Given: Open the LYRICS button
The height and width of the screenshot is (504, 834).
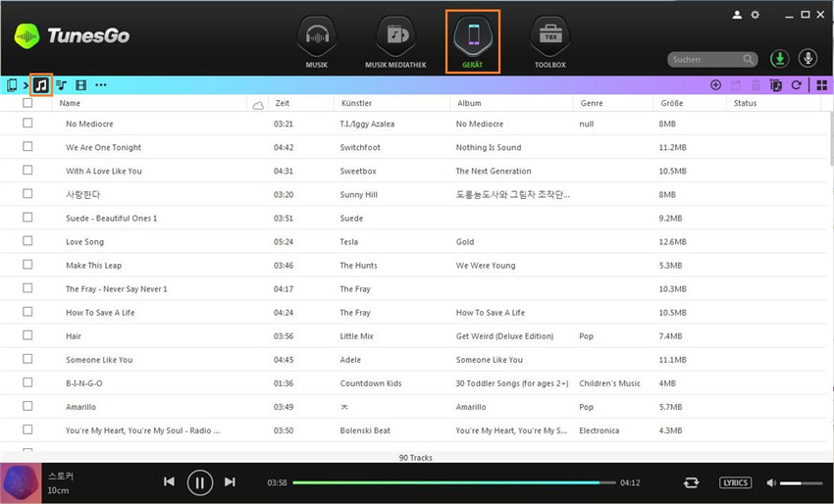Looking at the screenshot, I should pyautogui.click(x=736, y=482).
